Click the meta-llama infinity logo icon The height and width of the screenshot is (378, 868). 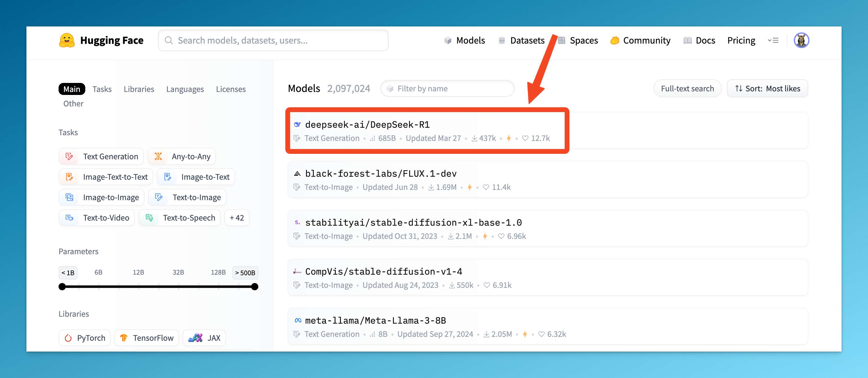298,320
